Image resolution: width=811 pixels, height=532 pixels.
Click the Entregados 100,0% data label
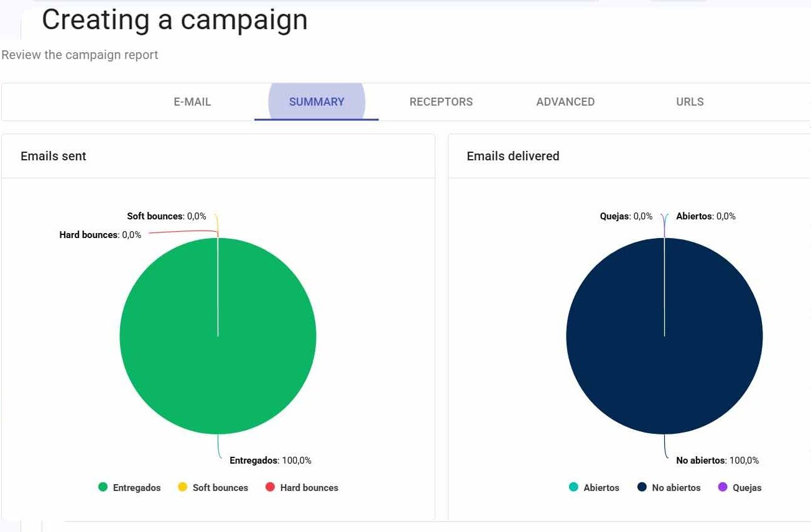[271, 461]
